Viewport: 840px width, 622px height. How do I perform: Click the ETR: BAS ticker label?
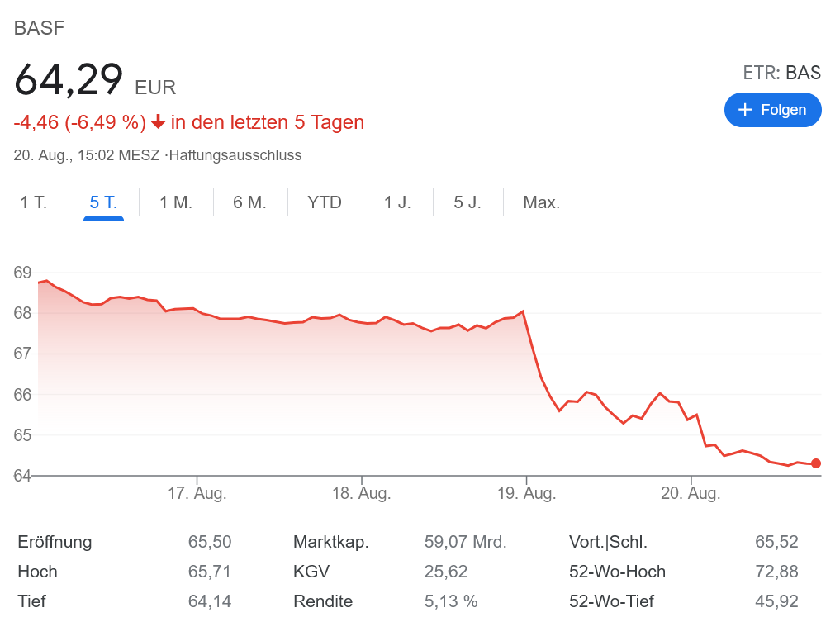[x=781, y=73]
